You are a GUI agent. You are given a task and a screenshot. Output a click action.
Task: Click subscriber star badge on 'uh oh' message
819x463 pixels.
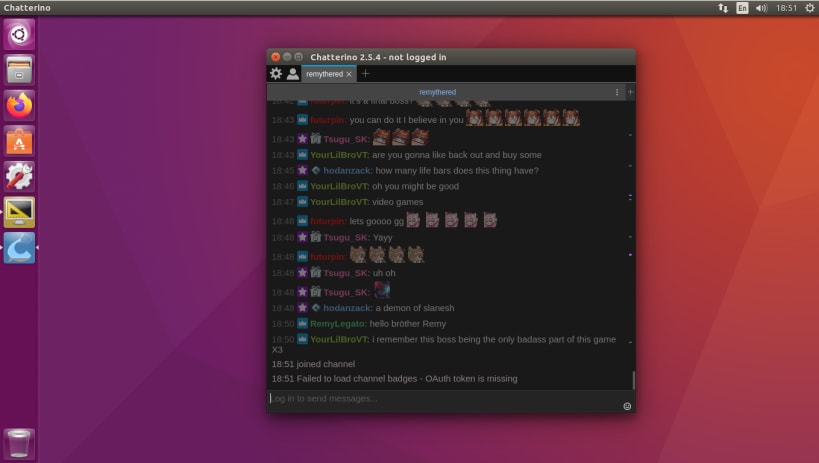click(302, 273)
